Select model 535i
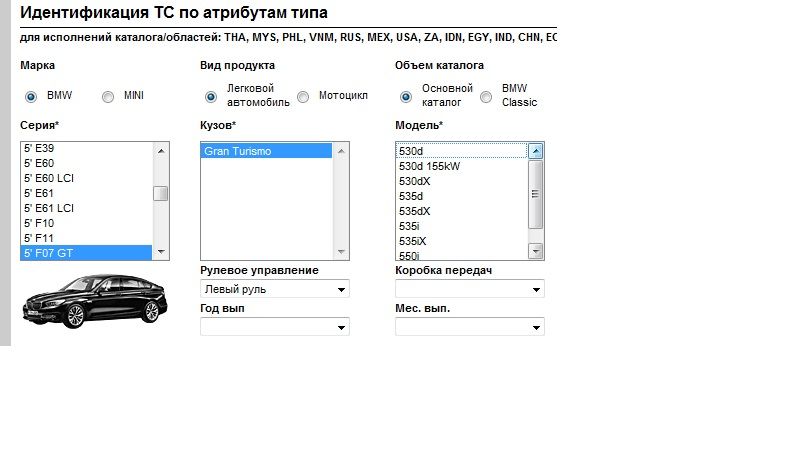 [461, 226]
